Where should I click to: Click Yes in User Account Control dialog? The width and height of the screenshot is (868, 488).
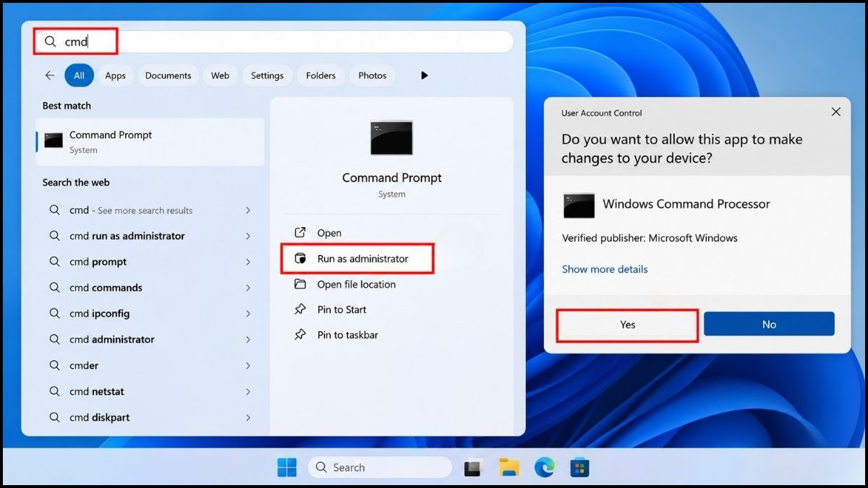pos(627,325)
